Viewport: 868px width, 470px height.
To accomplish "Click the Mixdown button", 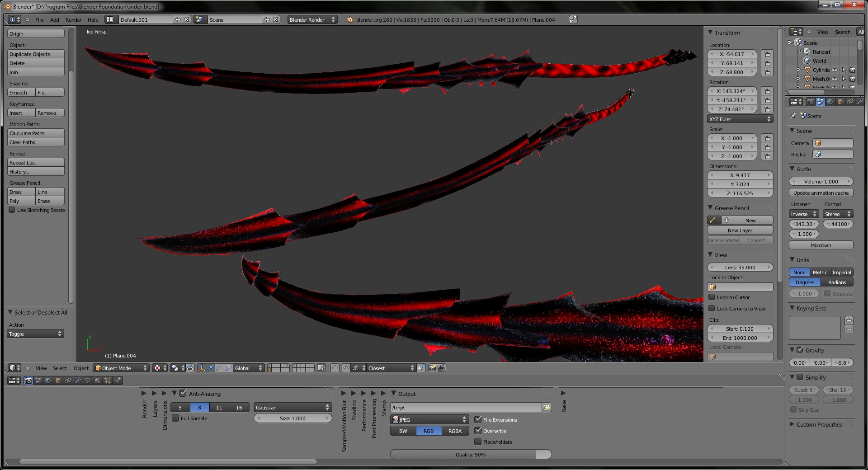I will click(x=821, y=245).
